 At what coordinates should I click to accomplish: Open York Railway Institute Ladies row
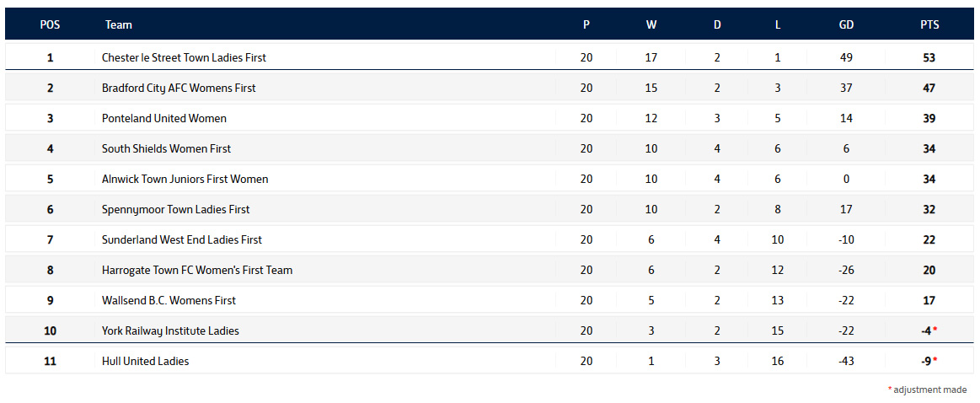490,331
